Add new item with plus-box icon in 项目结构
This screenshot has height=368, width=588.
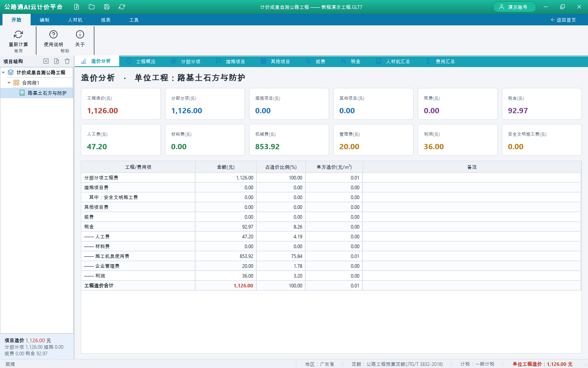coord(46,61)
